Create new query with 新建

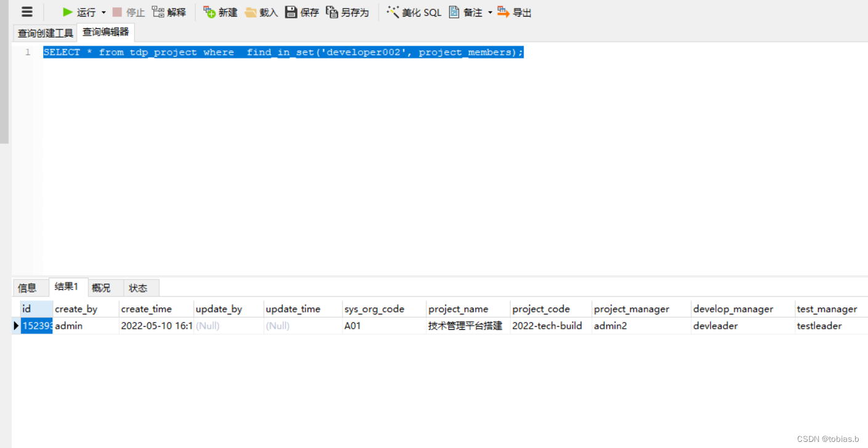[220, 12]
